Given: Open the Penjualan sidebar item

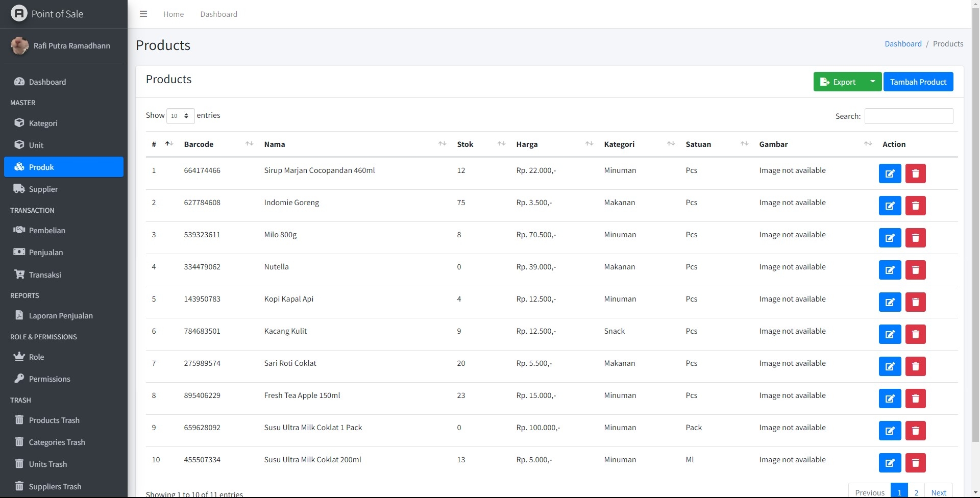Looking at the screenshot, I should (x=64, y=252).
